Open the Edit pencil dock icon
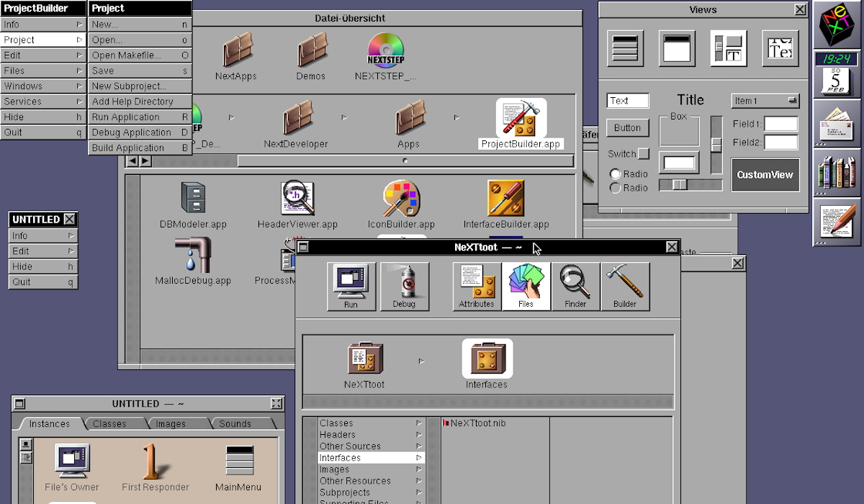 835,221
